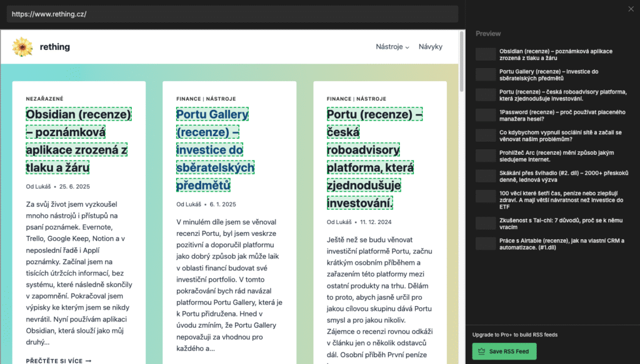Click thumbnail beside 1Password preview item
The image size is (640, 364).
[x=486, y=115]
